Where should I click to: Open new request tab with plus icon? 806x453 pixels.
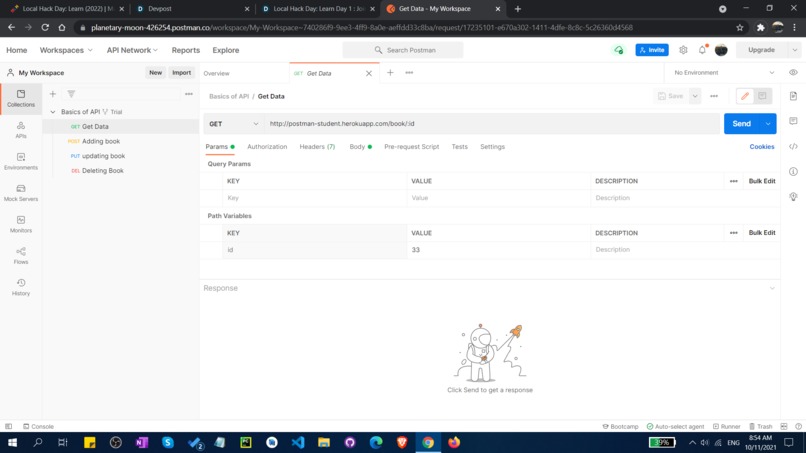click(x=390, y=73)
